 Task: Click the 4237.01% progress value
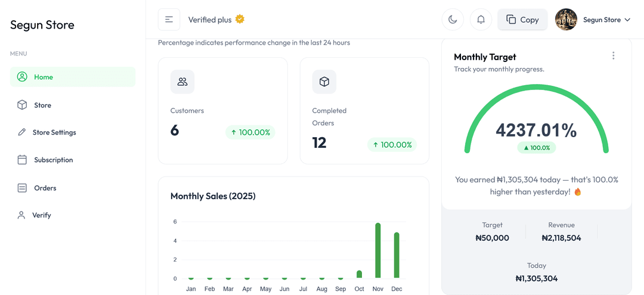pos(537,130)
